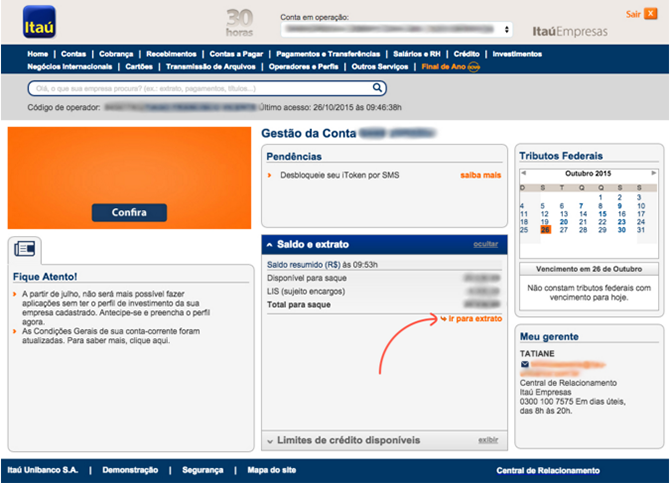Open Outros Serviços menu
This screenshot has width=670, height=483.
click(380, 67)
